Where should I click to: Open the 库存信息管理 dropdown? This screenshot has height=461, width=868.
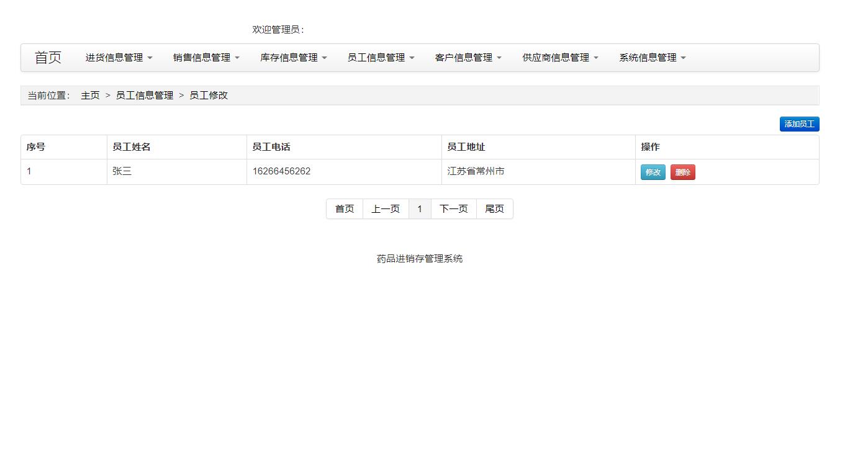pos(293,57)
